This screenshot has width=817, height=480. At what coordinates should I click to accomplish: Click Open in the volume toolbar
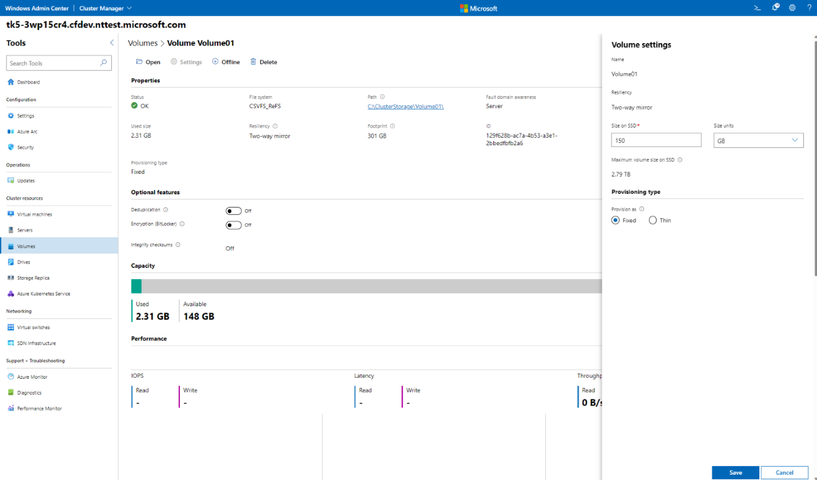(x=148, y=62)
